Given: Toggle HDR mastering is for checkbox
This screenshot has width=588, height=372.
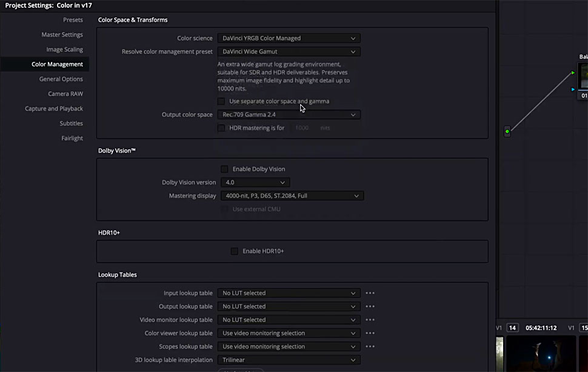Looking at the screenshot, I should [221, 128].
